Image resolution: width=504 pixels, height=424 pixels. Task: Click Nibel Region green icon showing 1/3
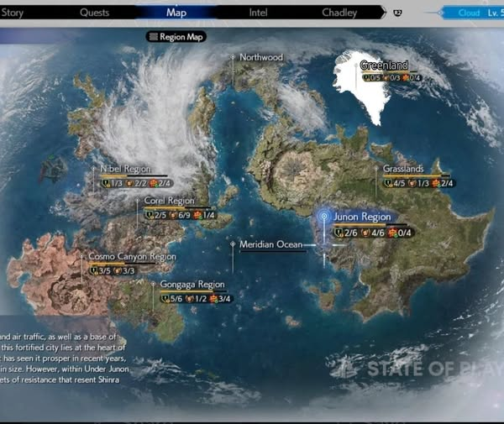(106, 183)
